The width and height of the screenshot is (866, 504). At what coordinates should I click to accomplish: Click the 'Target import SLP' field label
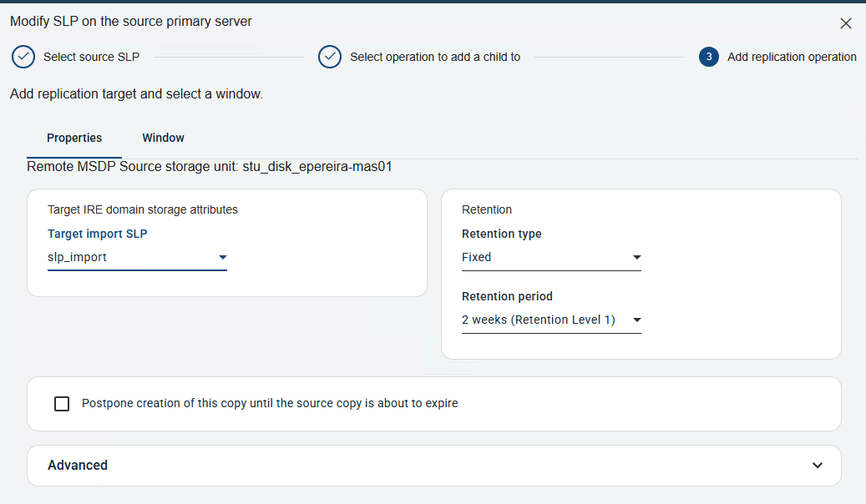click(98, 234)
